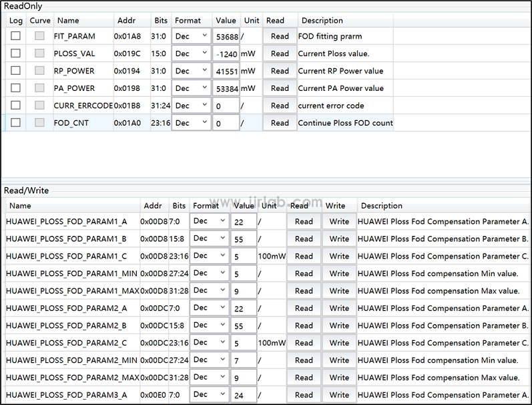
Task: Click the HUAWEI_PLOSS_FOD_PARAM2_MIN value field
Action: [244, 360]
